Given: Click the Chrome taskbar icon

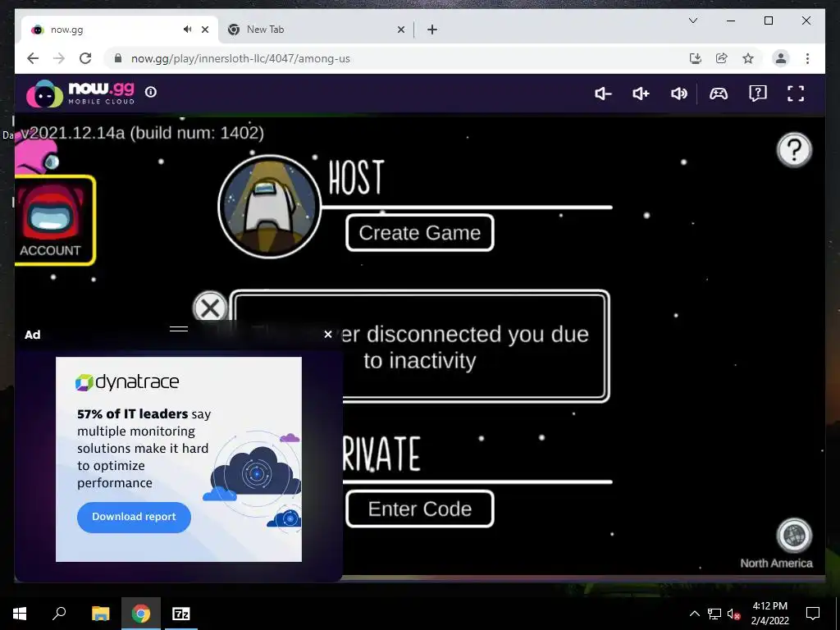Looking at the screenshot, I should coord(141,614).
